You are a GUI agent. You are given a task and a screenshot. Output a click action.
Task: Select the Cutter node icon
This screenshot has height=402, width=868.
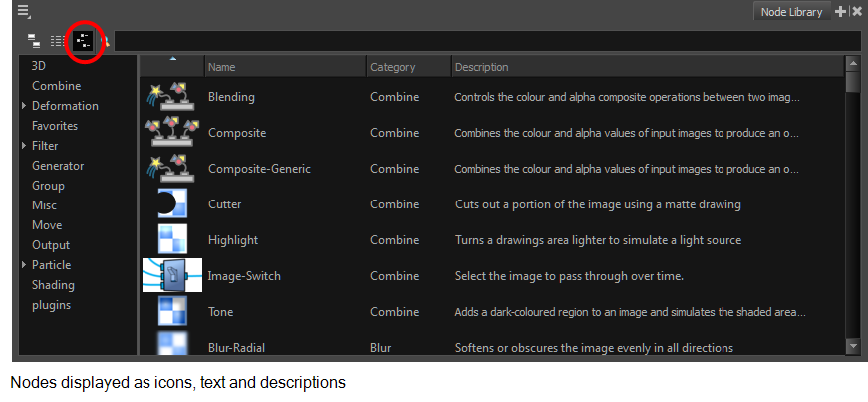point(172,204)
